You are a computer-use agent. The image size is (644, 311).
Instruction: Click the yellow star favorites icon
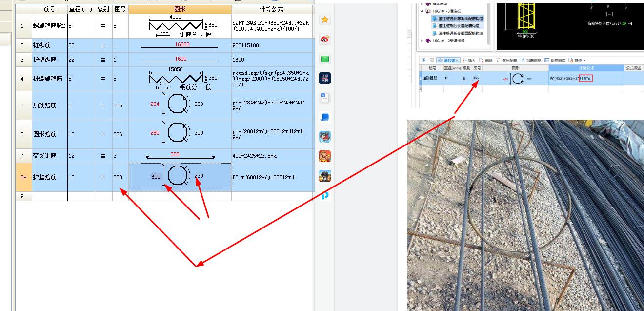[x=325, y=20]
